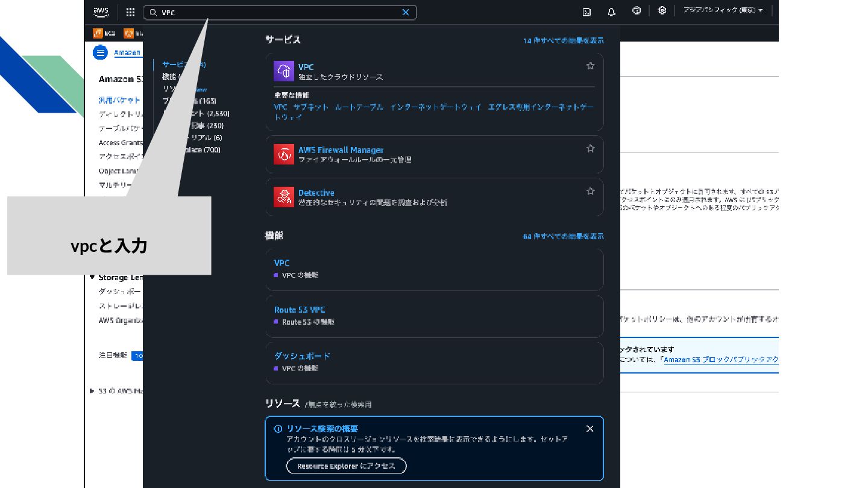Open the VPC service result title

pyautogui.click(x=306, y=67)
